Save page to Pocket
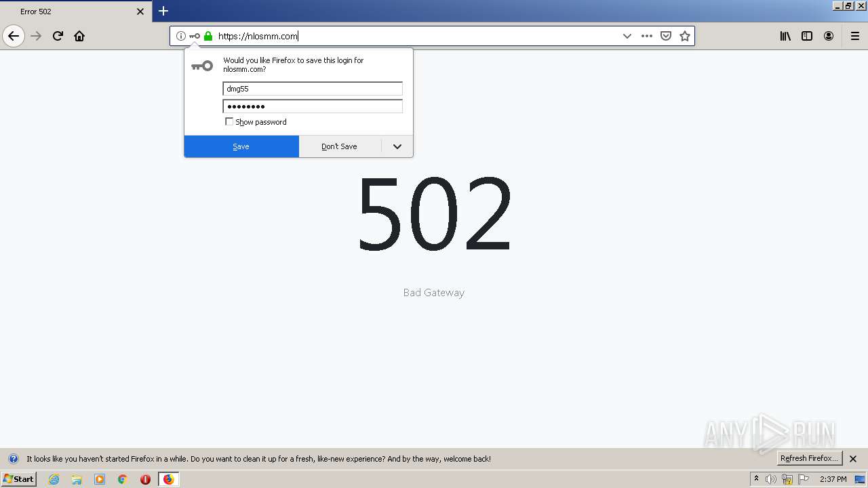This screenshot has height=488, width=868. pos(666,36)
